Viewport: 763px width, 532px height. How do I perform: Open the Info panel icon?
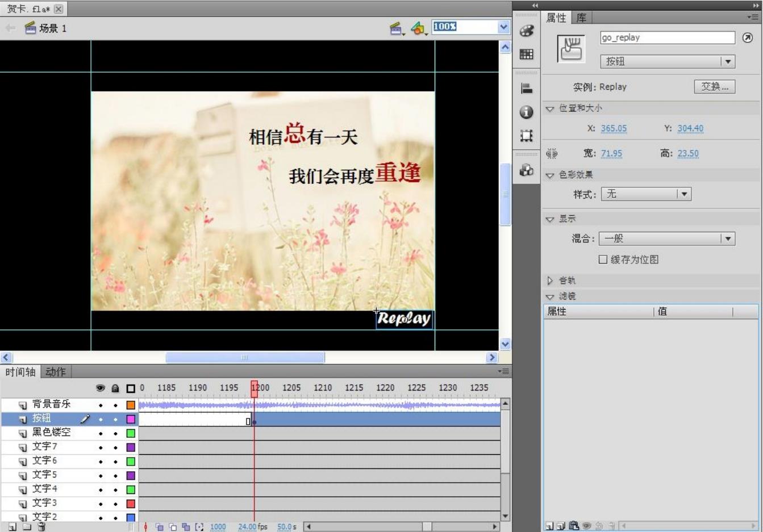(x=527, y=112)
